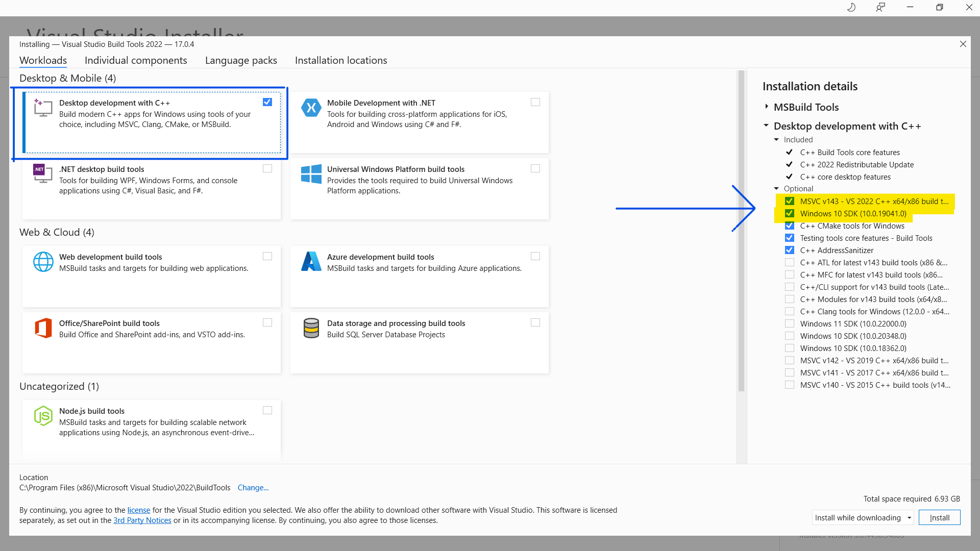980x551 pixels.
Task: Click the Change... location link
Action: pyautogui.click(x=253, y=488)
